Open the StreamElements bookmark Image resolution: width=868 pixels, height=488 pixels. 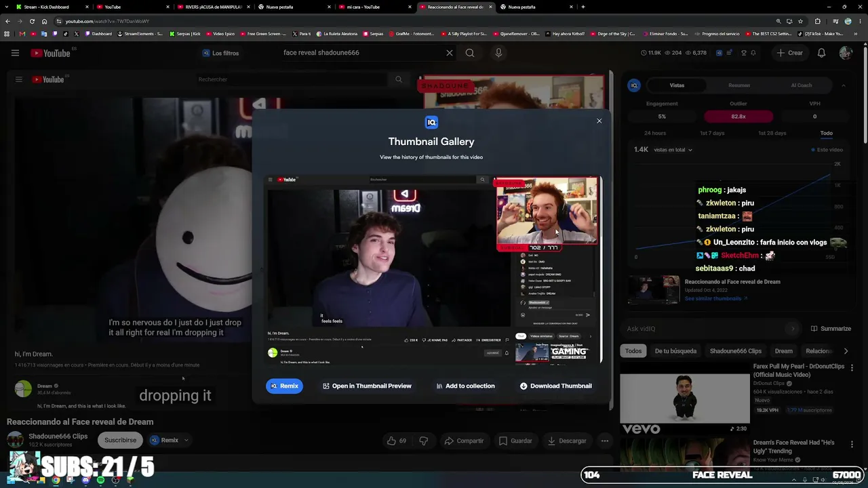coord(140,34)
